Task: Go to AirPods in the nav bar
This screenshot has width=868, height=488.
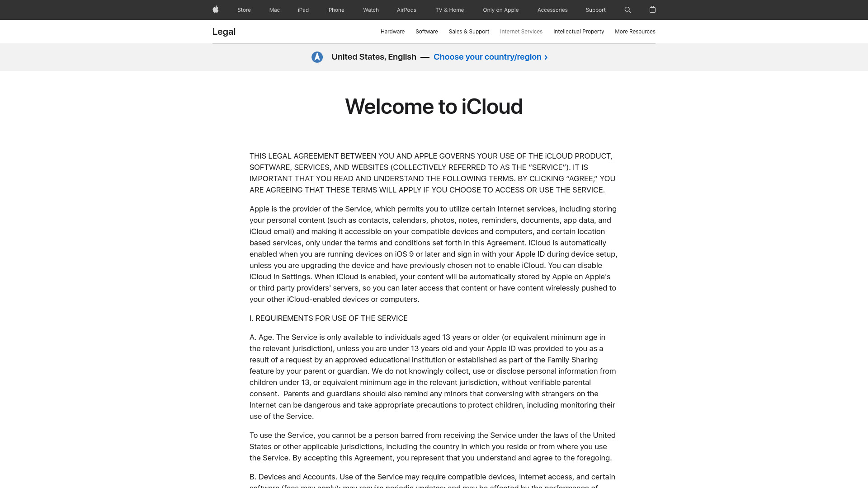Action: [x=406, y=10]
